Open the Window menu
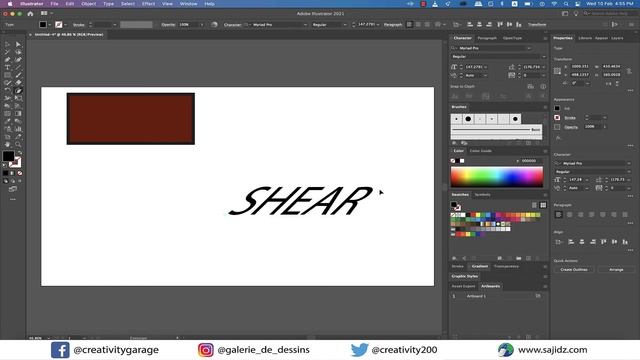The width and height of the screenshot is (640, 360). click(x=189, y=4)
